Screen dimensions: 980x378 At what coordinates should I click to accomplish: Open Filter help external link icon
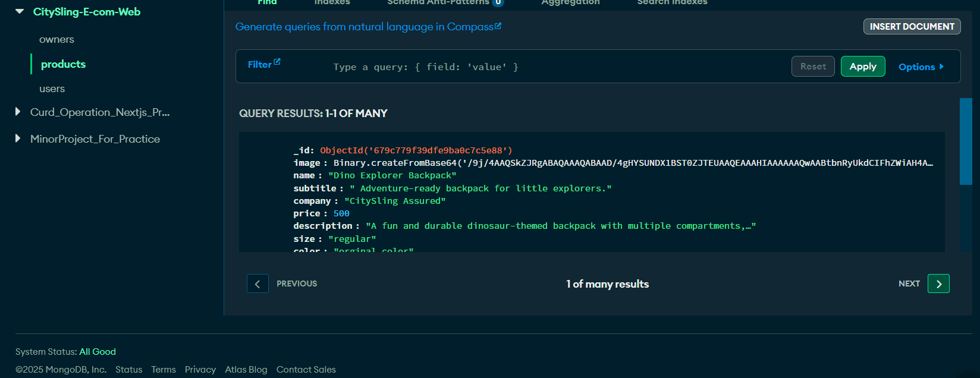[277, 62]
